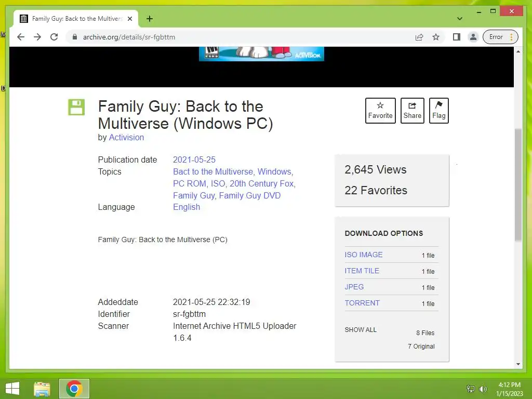
Task: Share this archive item
Action: tap(412, 111)
